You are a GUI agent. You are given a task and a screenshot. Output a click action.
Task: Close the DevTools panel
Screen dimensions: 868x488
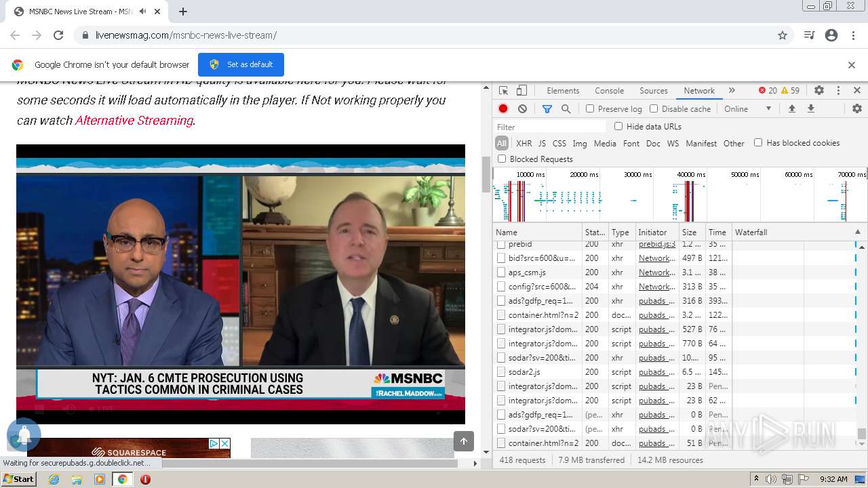[x=857, y=90]
